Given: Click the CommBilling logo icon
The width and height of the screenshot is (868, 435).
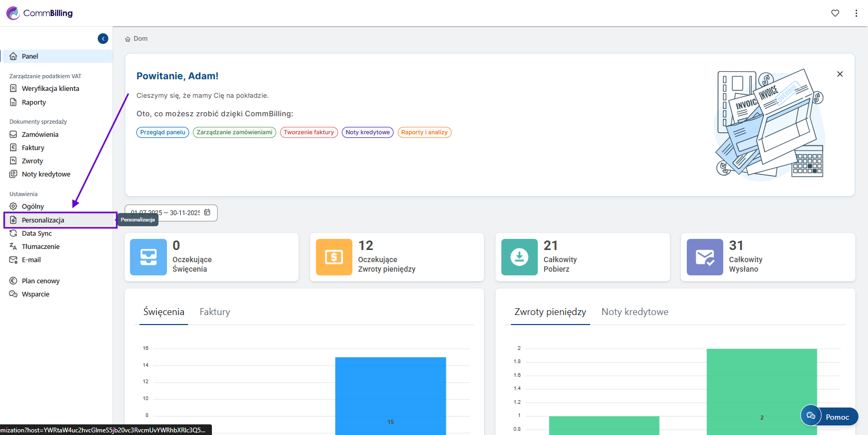Looking at the screenshot, I should click(x=13, y=13).
